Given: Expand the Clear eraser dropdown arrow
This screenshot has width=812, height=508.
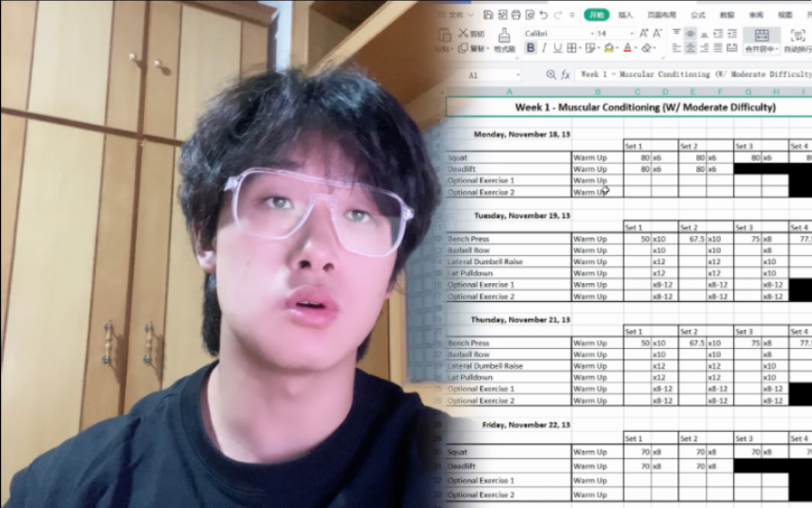Looking at the screenshot, I should 655,48.
